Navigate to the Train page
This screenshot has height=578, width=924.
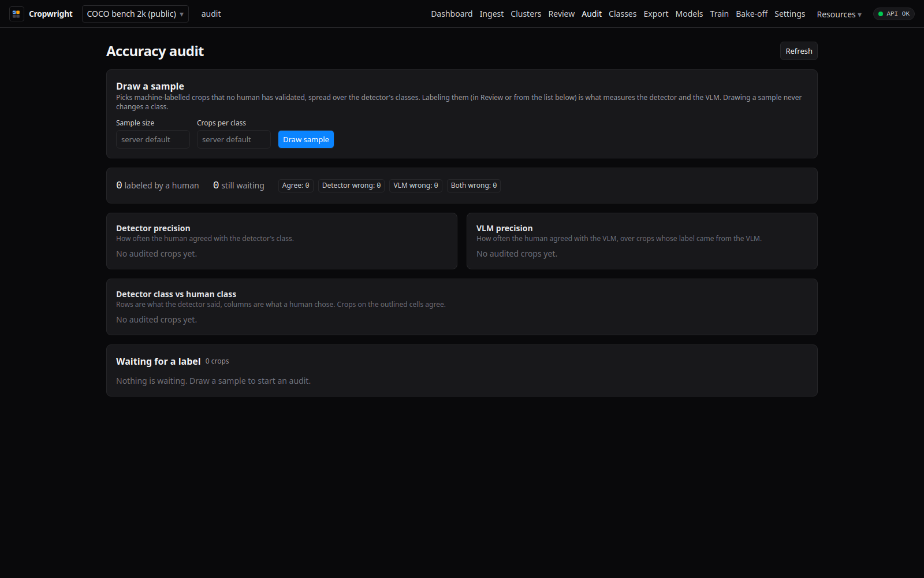[719, 14]
